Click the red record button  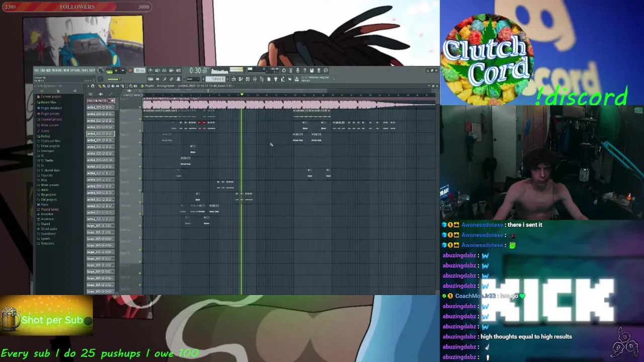[130, 71]
